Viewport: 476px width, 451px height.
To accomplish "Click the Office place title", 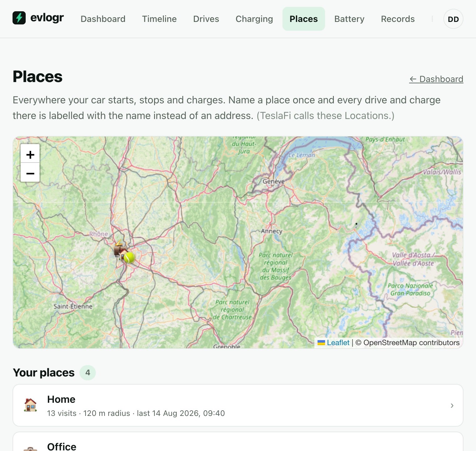I will point(62,446).
